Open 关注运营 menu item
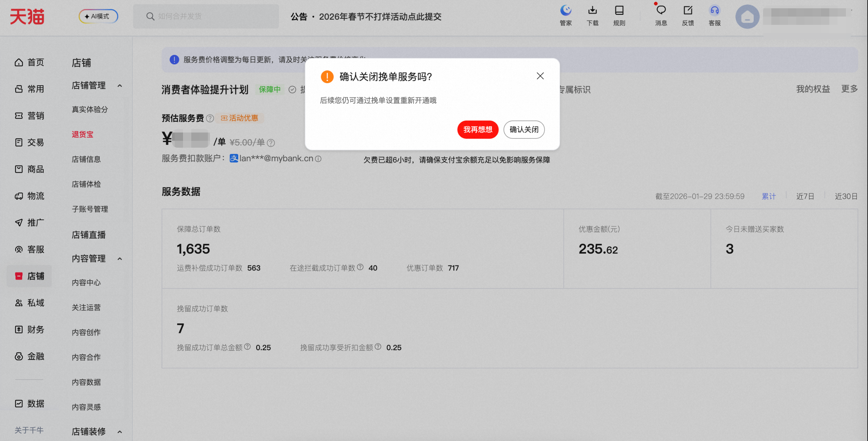 [x=86, y=307]
